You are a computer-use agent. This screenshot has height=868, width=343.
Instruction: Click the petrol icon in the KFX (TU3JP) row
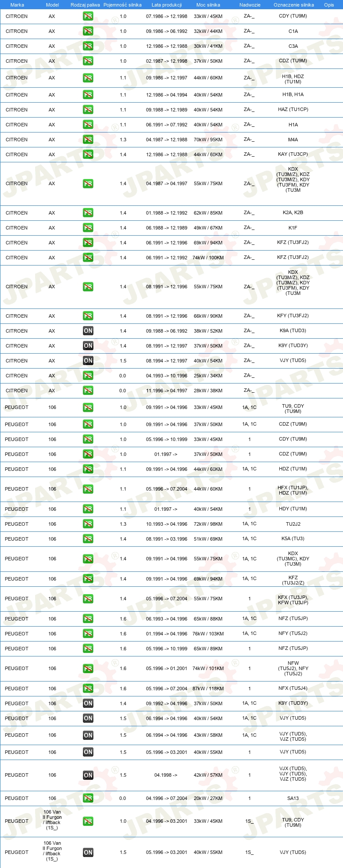click(x=88, y=599)
